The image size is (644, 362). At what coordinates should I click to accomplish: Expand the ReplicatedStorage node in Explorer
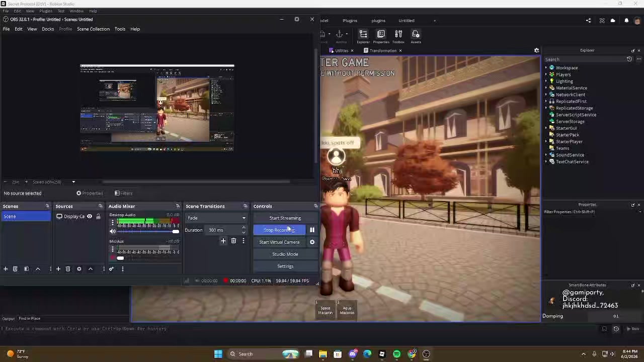(x=546, y=108)
